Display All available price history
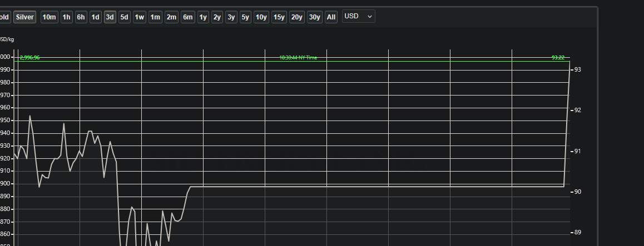The image size is (644, 246). [x=331, y=17]
